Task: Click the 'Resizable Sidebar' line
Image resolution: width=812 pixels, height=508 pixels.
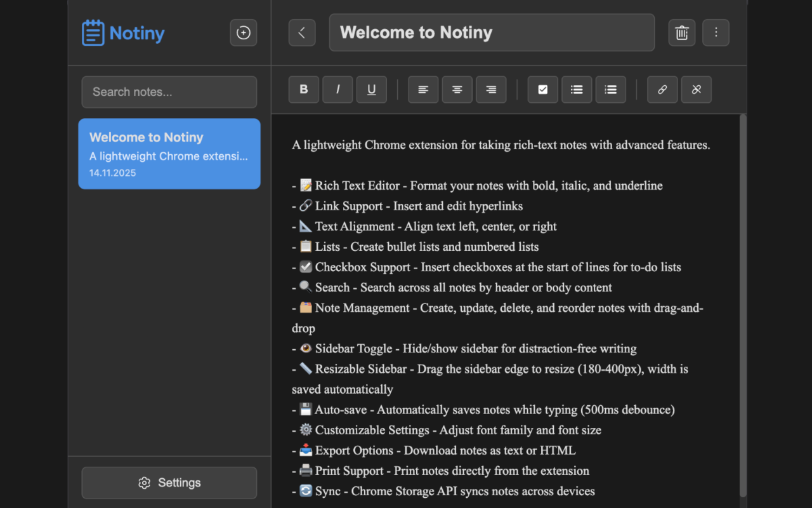Action: pyautogui.click(x=490, y=378)
